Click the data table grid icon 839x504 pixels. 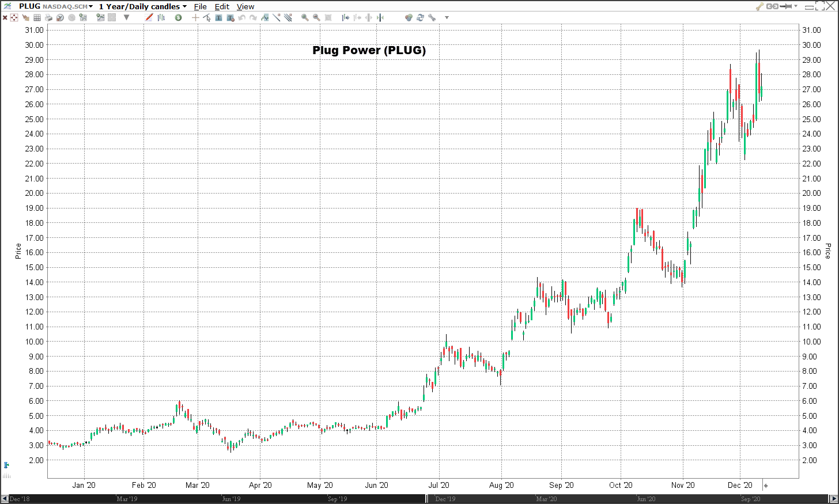click(37, 18)
